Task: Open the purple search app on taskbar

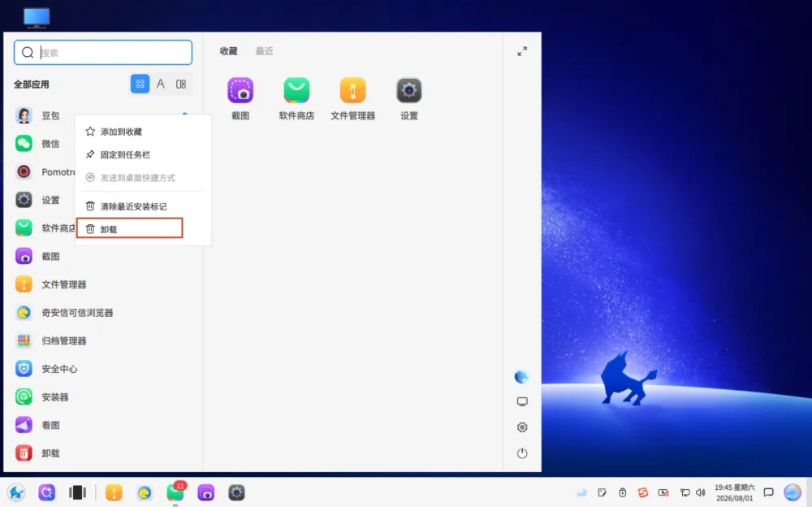Action: pyautogui.click(x=46, y=492)
